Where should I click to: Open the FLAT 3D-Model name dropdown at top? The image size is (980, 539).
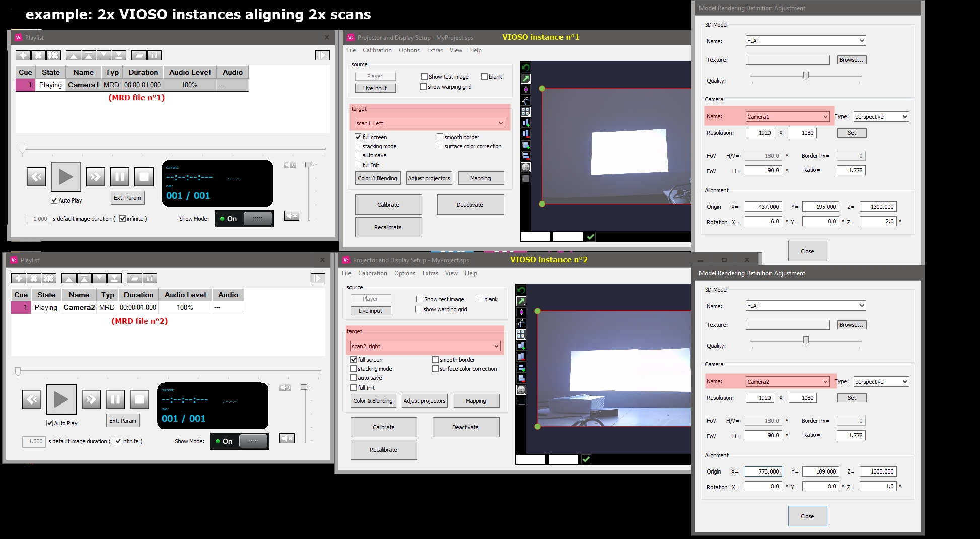tap(806, 41)
